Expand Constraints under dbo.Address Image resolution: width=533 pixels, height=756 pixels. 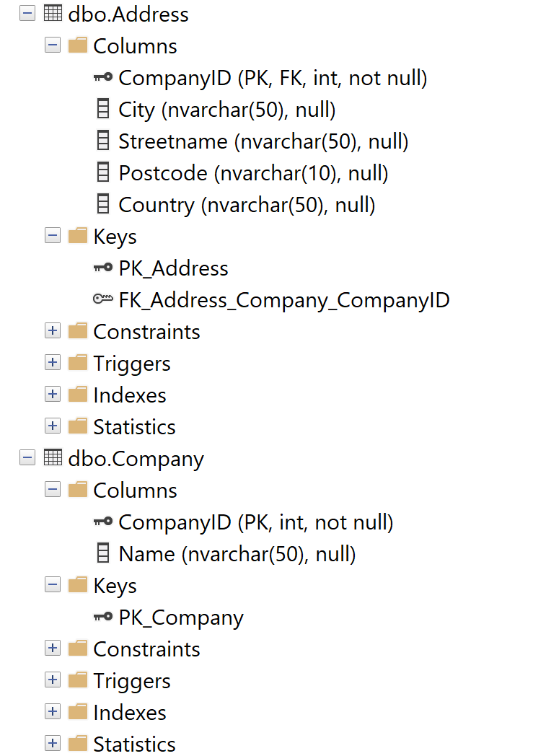tap(53, 332)
